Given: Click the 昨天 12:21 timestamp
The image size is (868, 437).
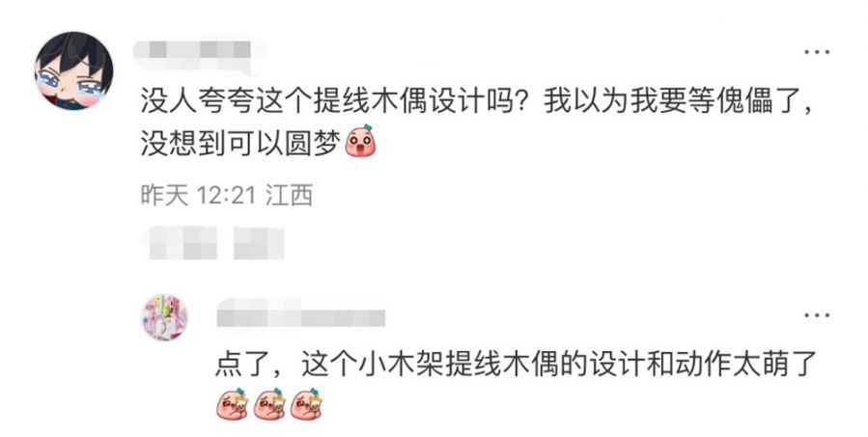Looking at the screenshot, I should (x=198, y=195).
